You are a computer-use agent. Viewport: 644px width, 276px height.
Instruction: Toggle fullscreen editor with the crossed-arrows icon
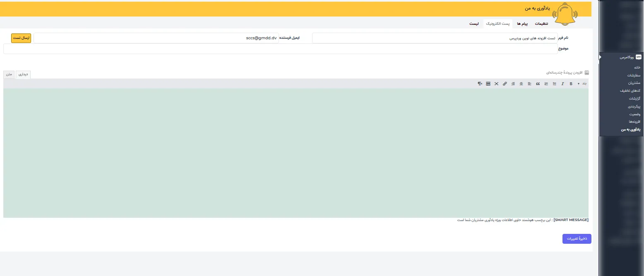[x=496, y=84]
